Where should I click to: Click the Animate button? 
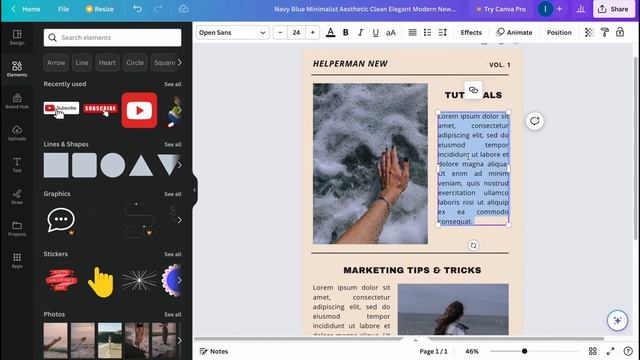click(514, 32)
